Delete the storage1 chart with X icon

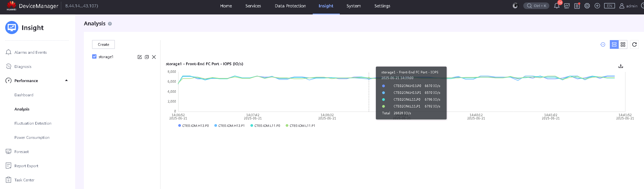coord(154,57)
